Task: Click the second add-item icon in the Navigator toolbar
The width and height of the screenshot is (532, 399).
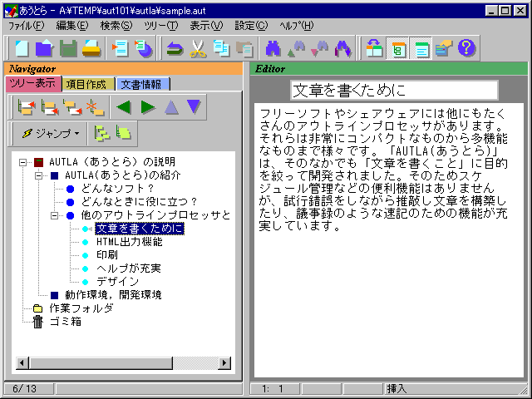Action: click(x=49, y=107)
